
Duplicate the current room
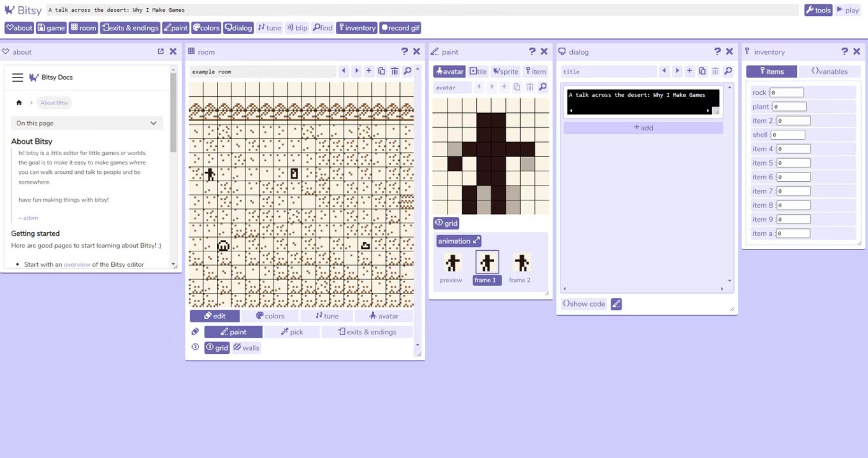pos(381,71)
